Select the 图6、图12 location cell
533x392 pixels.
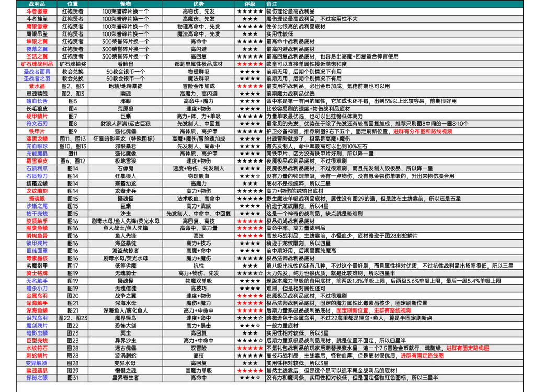(x=72, y=160)
